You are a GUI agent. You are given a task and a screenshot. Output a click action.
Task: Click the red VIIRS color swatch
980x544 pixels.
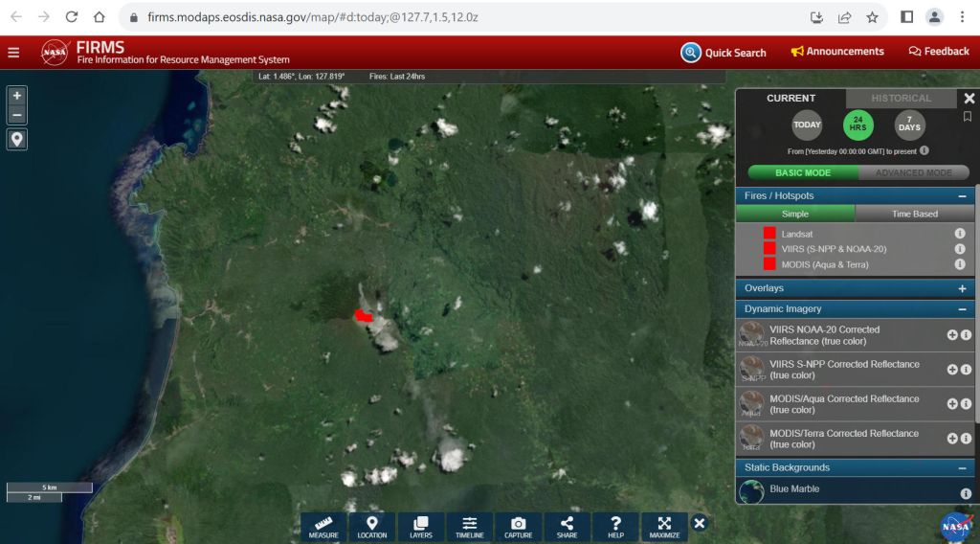point(769,249)
